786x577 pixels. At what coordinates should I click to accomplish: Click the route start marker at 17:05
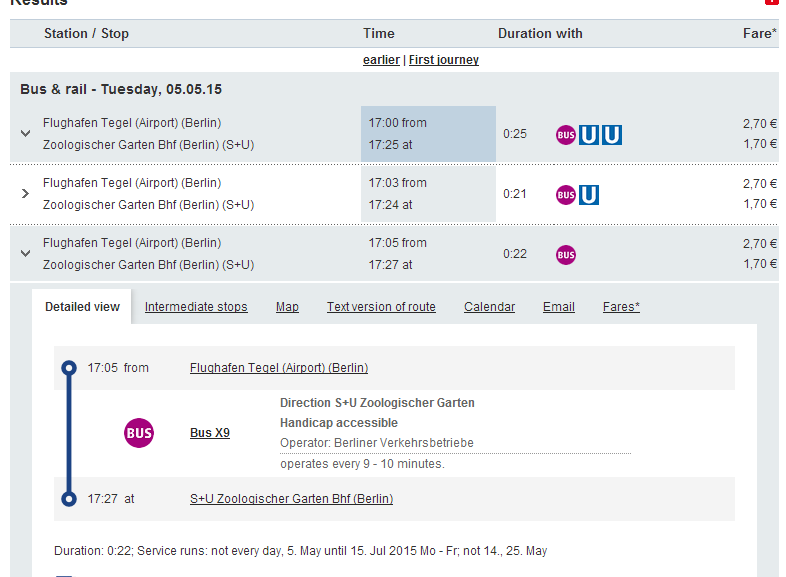point(69,368)
